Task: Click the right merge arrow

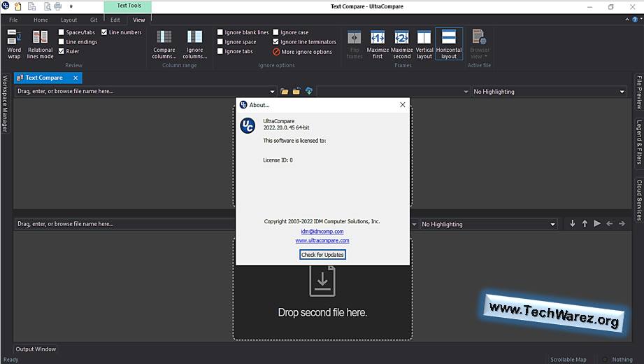Action: (x=622, y=224)
